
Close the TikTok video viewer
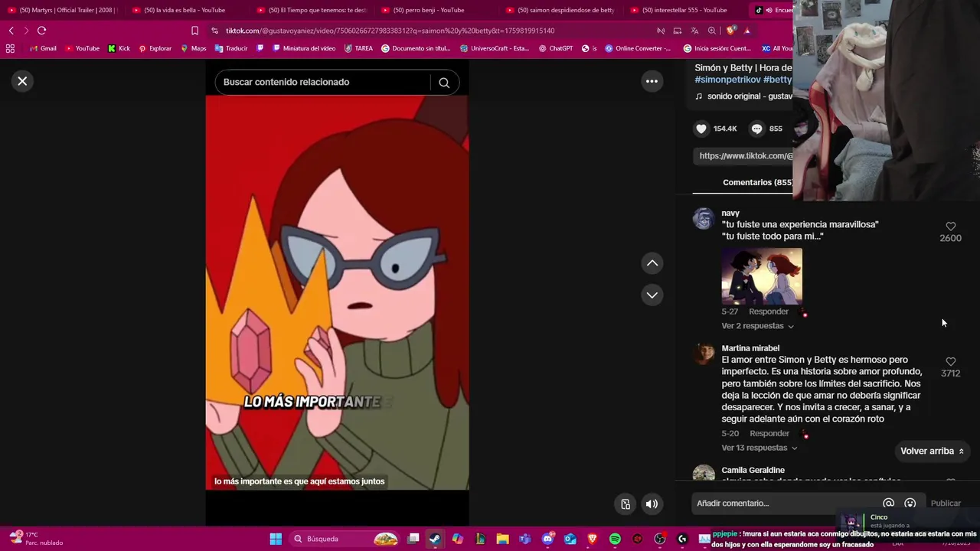(22, 81)
